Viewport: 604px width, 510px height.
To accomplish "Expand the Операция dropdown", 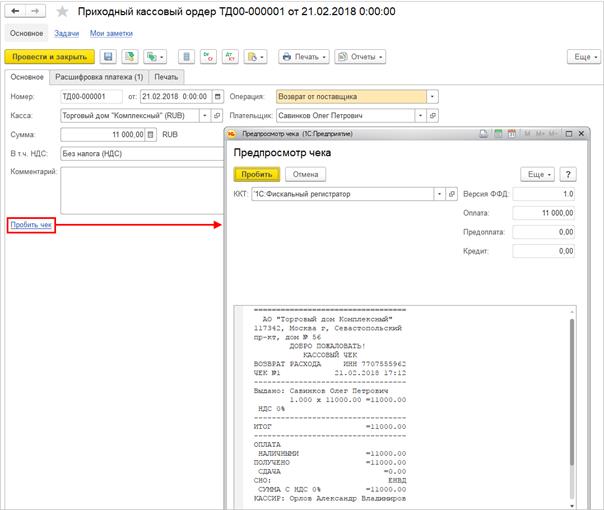I will pos(432,96).
